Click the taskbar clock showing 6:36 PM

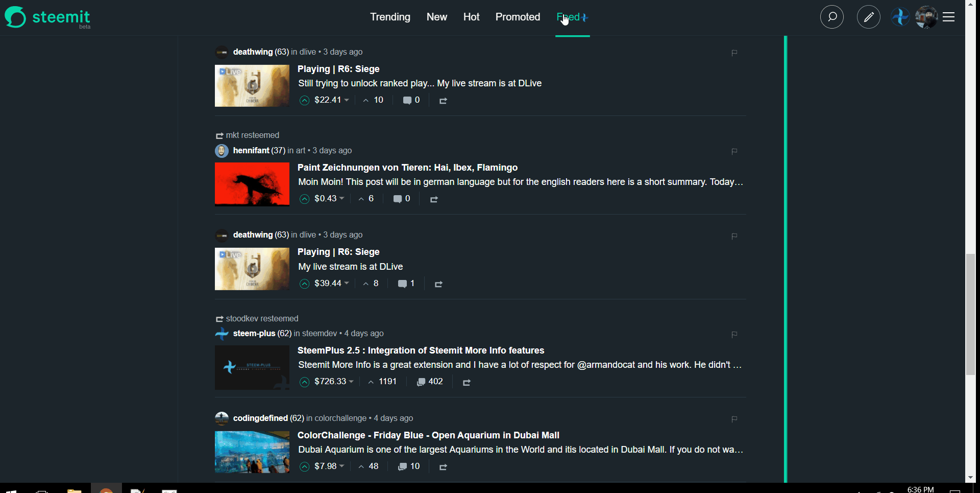(x=920, y=489)
